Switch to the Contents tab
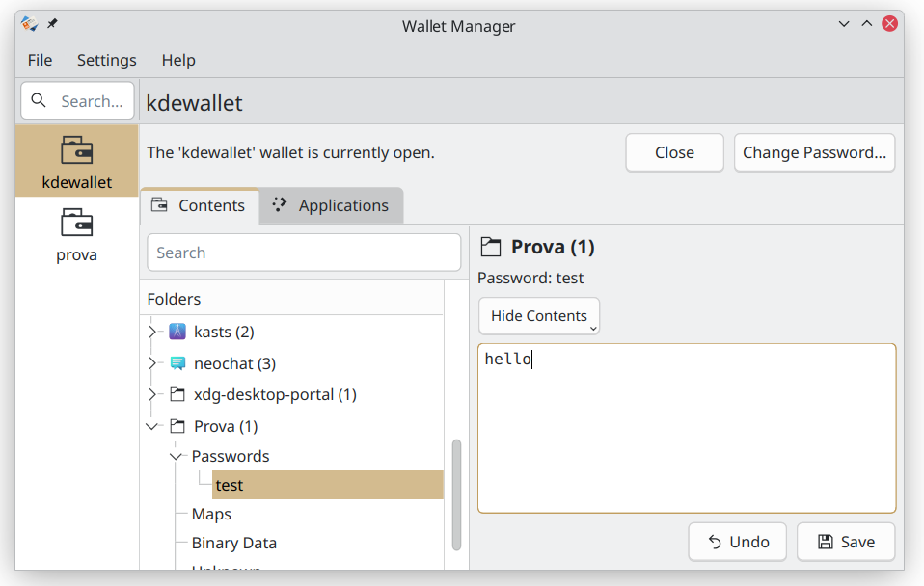Viewport: 924px width, 586px height. [x=200, y=205]
